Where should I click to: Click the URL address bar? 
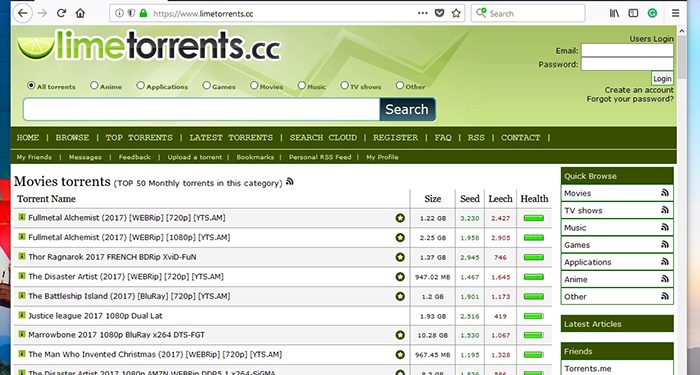click(x=286, y=13)
